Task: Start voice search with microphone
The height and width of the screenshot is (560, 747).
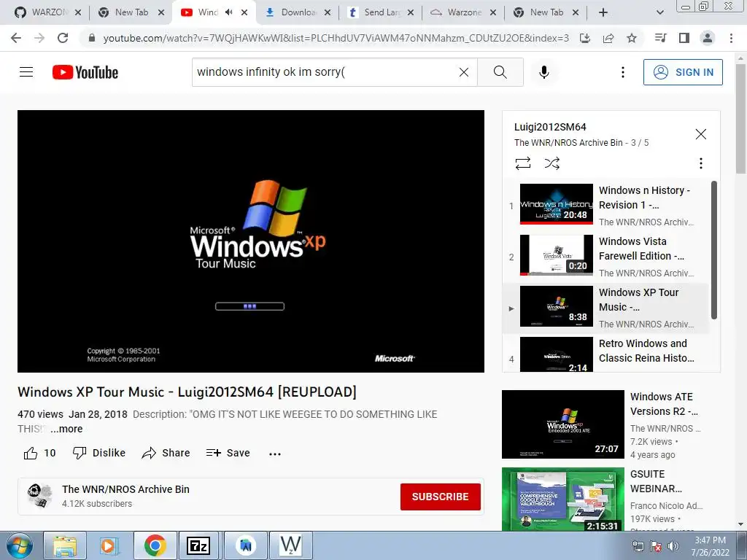Action: (x=544, y=72)
